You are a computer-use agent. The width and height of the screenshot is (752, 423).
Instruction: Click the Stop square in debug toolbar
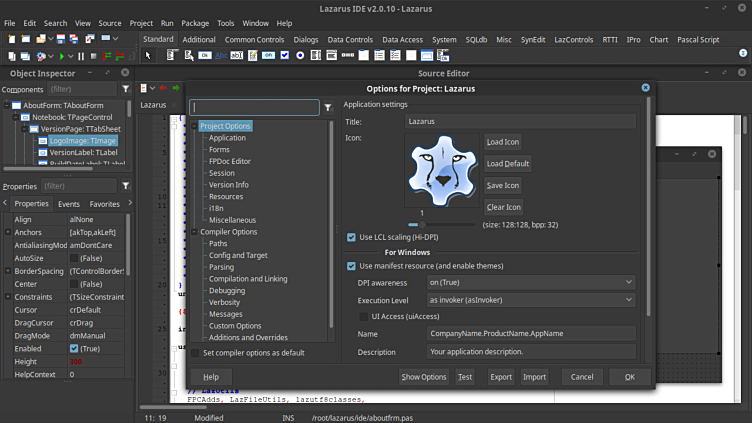[92, 56]
